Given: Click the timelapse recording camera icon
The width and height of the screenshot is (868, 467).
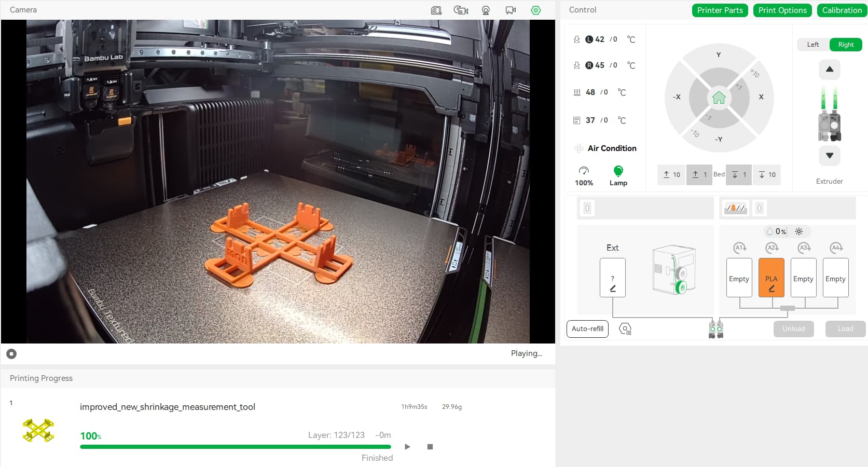Looking at the screenshot, I should tap(461, 10).
